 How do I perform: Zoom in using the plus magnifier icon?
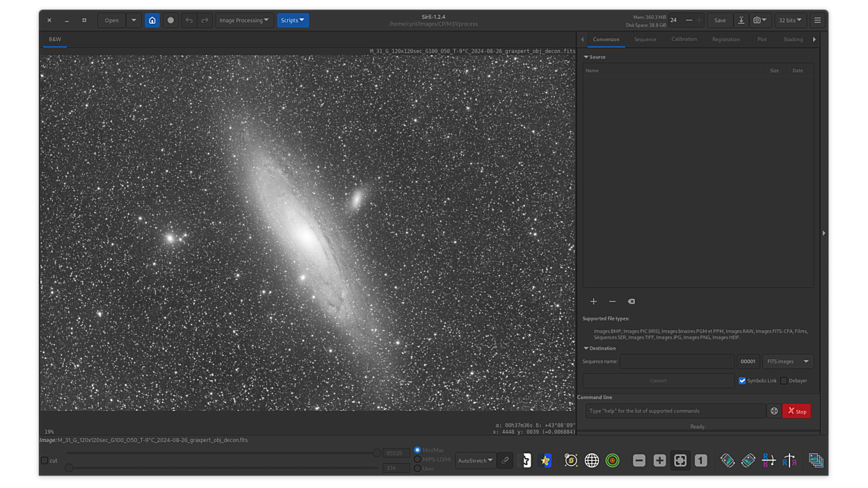click(659, 460)
